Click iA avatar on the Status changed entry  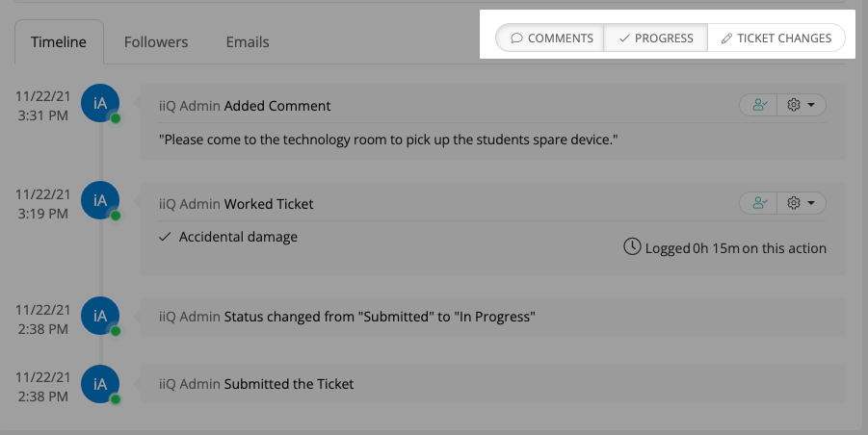[100, 316]
